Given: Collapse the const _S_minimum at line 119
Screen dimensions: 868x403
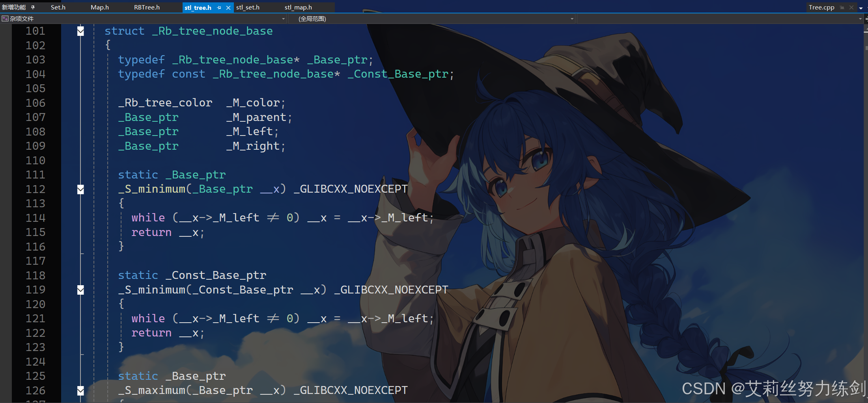Looking at the screenshot, I should point(80,290).
